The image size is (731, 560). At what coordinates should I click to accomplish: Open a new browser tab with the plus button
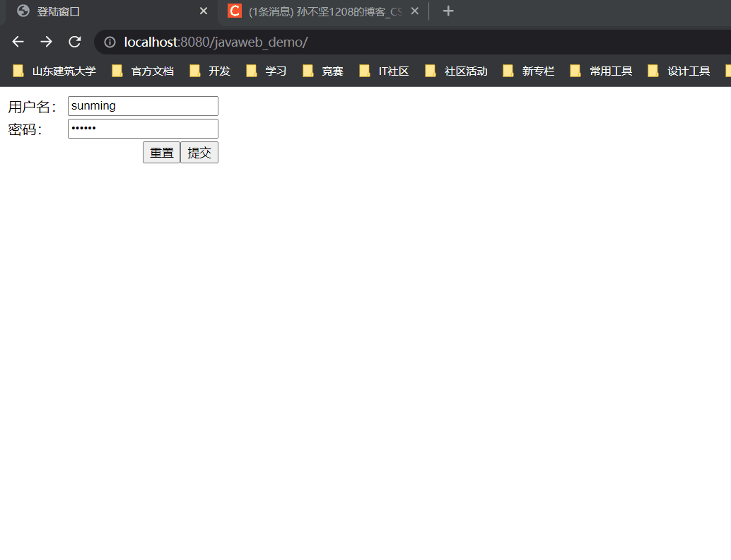click(x=448, y=11)
